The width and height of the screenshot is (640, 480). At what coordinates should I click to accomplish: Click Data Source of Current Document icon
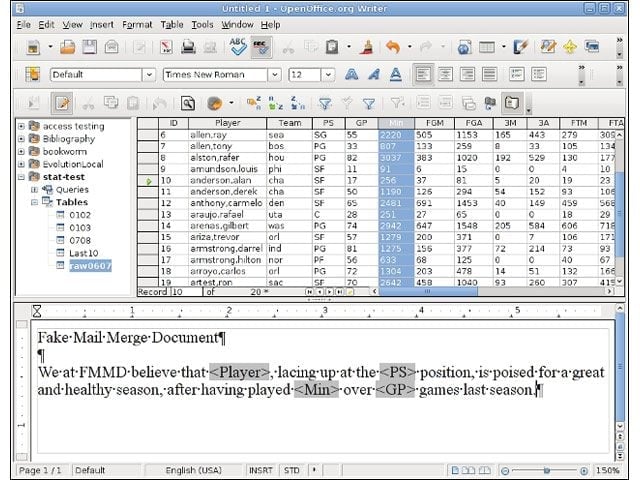[489, 103]
